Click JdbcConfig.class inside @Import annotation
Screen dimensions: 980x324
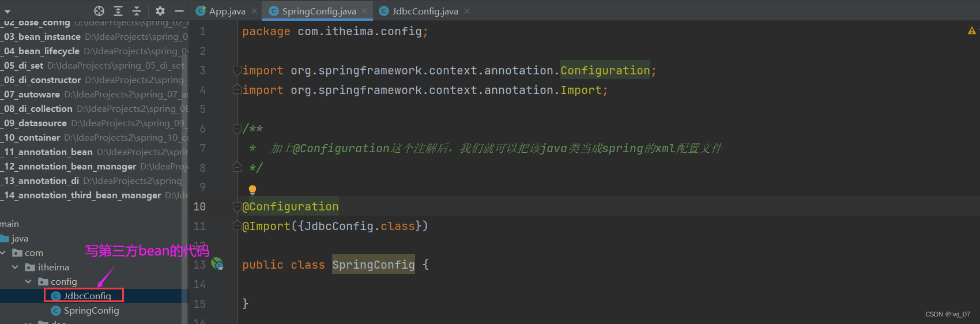coord(360,226)
